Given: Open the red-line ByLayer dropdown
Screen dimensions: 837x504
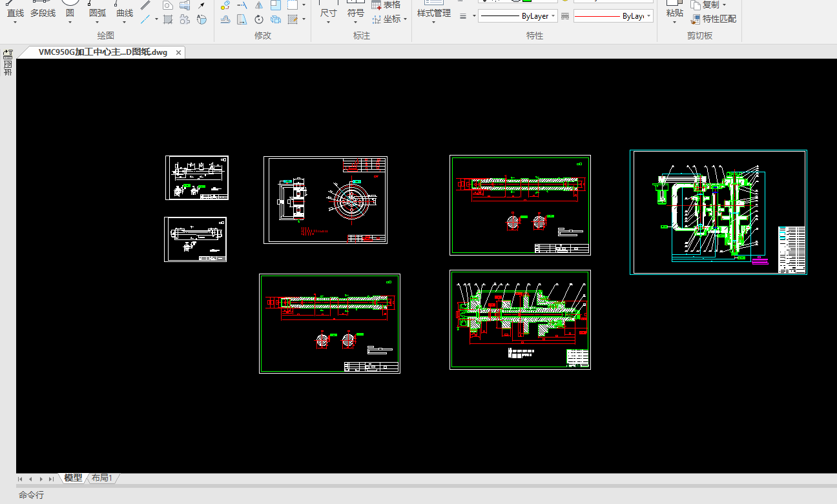Looking at the screenshot, I should 613,16.
